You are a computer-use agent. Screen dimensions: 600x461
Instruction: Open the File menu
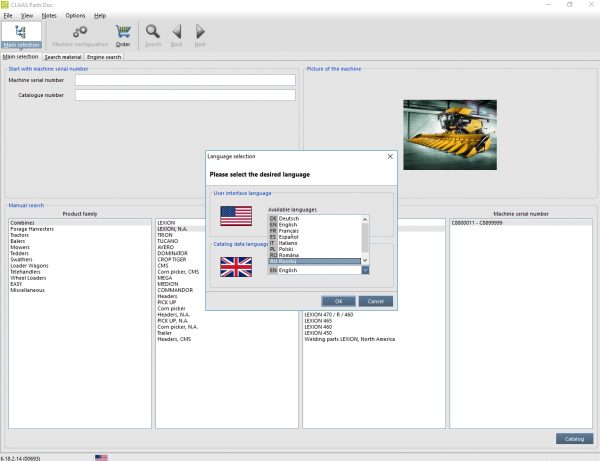(x=8, y=16)
